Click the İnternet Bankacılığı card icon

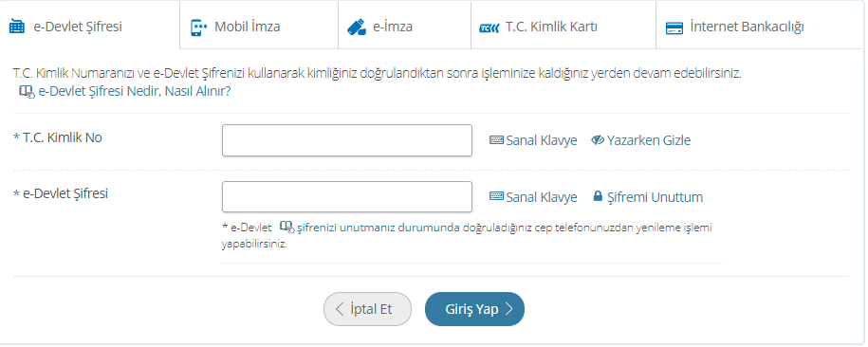pyautogui.click(x=674, y=27)
